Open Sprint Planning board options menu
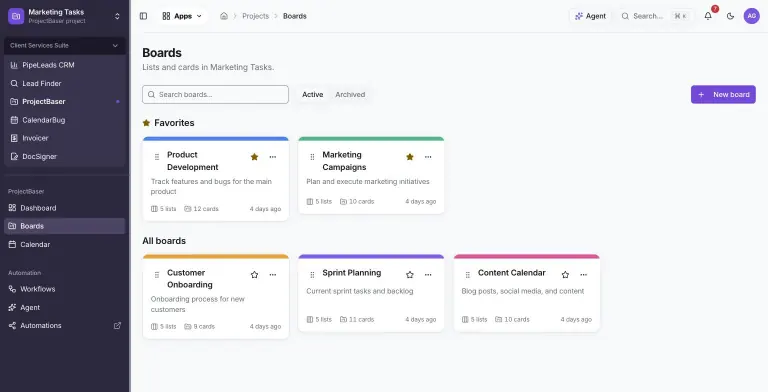This screenshot has height=392, width=768. point(428,275)
